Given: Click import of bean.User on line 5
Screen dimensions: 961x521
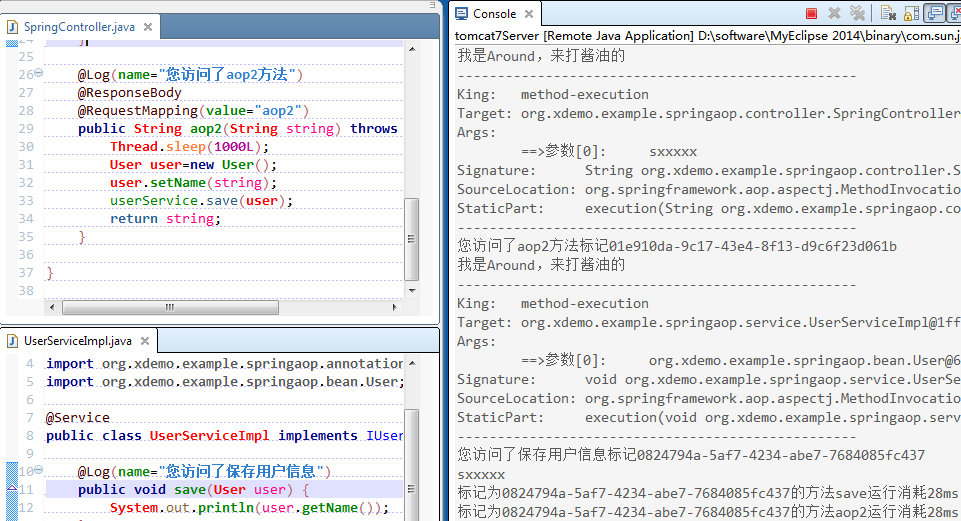Looking at the screenshot, I should pyautogui.click(x=225, y=381).
